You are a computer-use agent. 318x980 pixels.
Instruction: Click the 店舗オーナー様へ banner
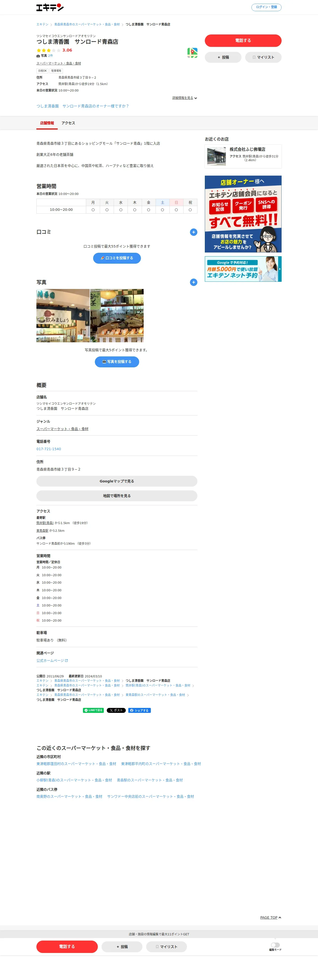click(243, 214)
